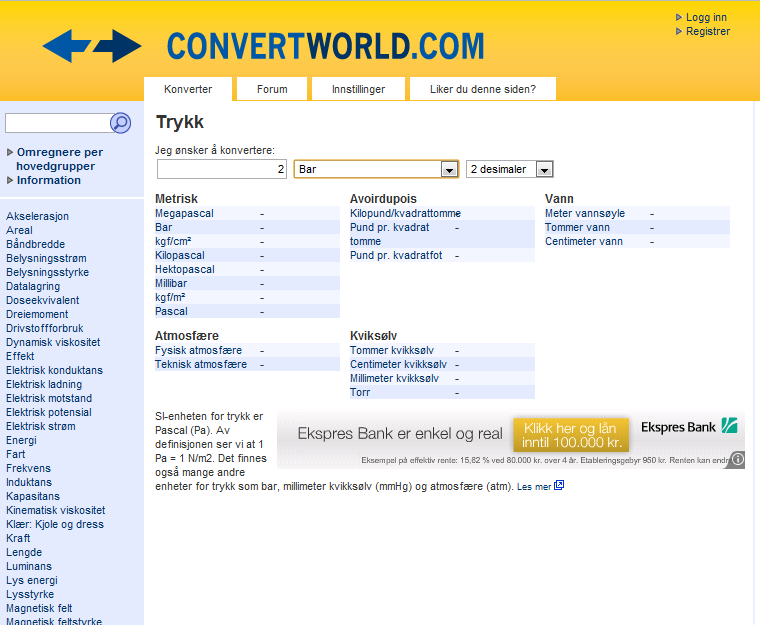Expand Omregnere per hovedgrupper
The height and width of the screenshot is (625, 760).
coord(60,159)
